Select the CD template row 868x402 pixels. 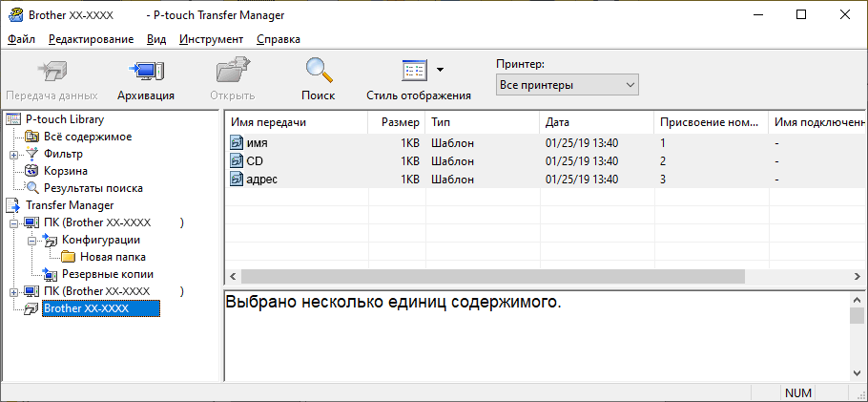546,161
